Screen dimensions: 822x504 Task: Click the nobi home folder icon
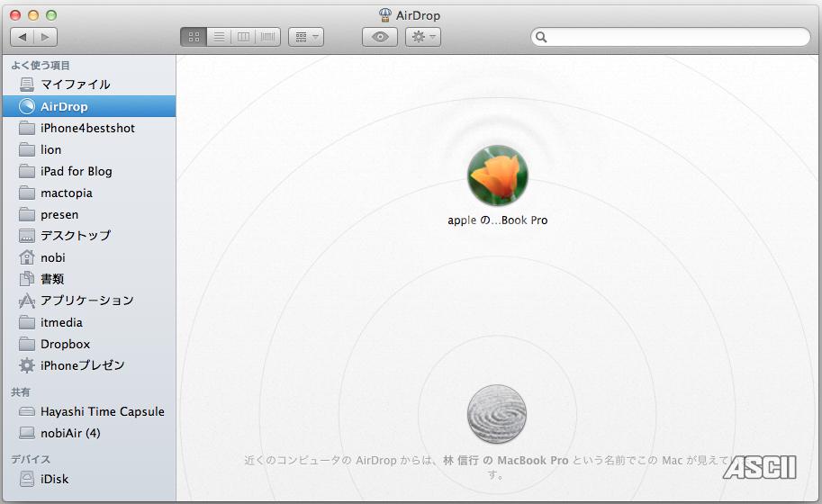(27, 257)
